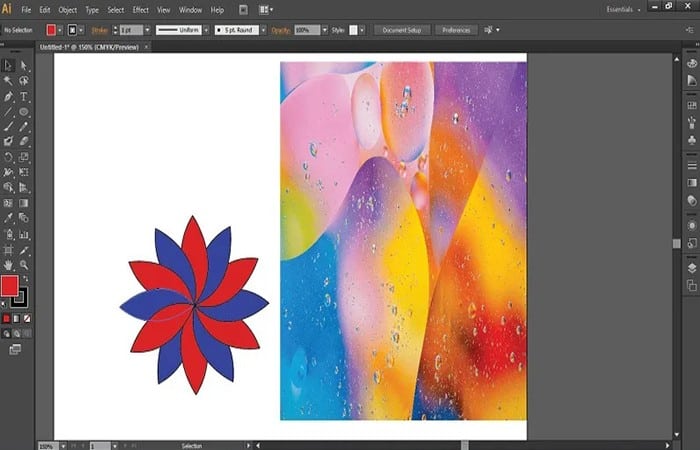Pick the Type tool

point(23,96)
